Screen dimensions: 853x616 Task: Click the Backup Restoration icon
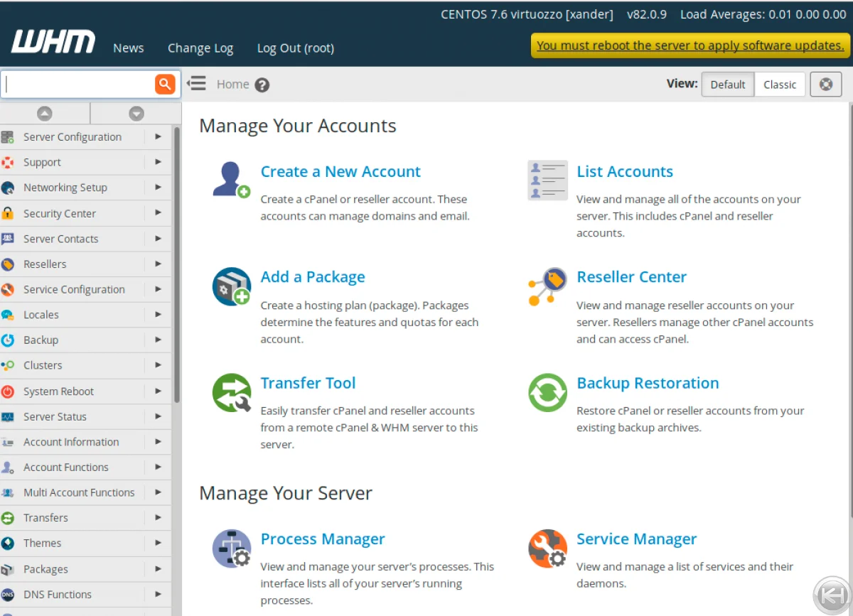tap(547, 392)
